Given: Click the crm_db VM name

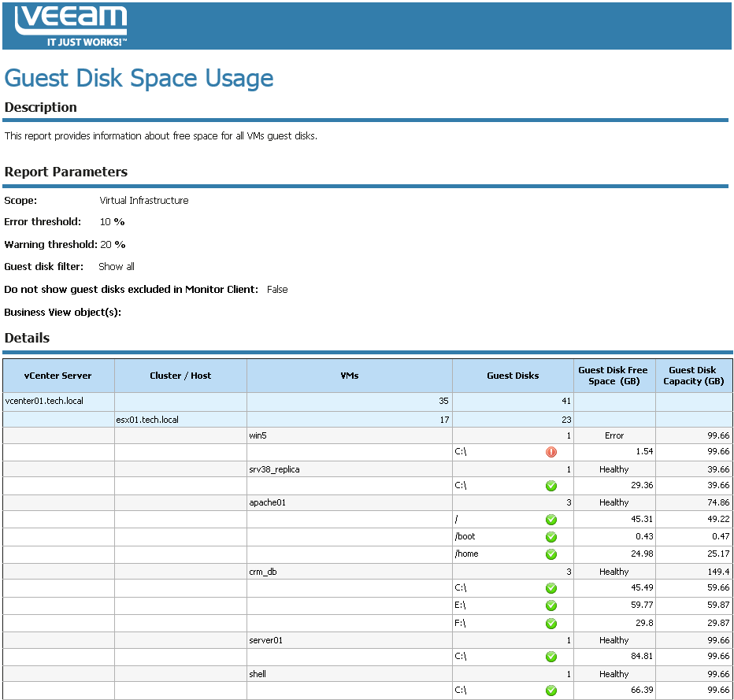Looking at the screenshot, I should [261, 572].
